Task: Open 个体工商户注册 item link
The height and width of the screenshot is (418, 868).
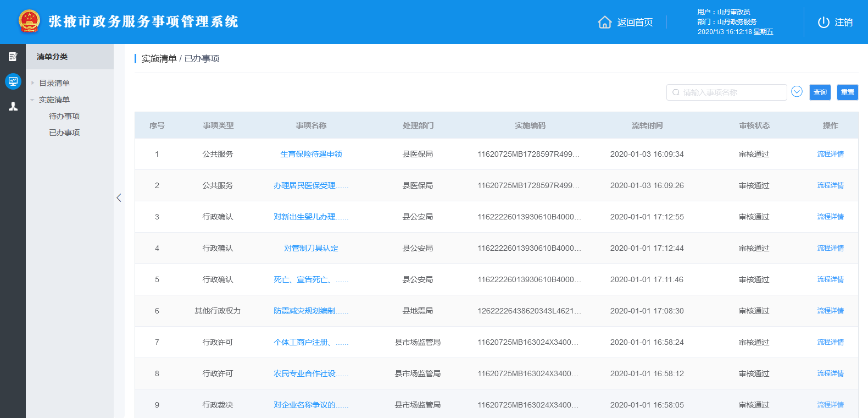Action: coord(311,342)
